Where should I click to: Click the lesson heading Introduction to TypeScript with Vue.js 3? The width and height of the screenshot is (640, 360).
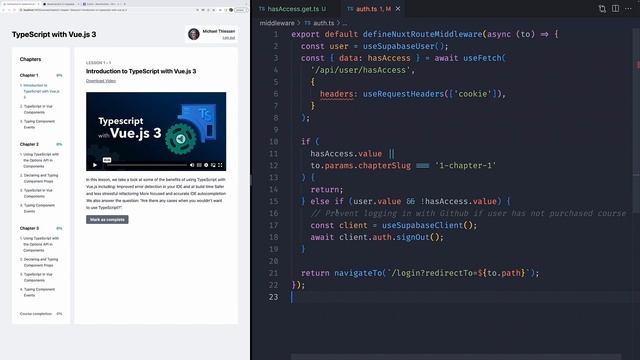click(x=141, y=71)
